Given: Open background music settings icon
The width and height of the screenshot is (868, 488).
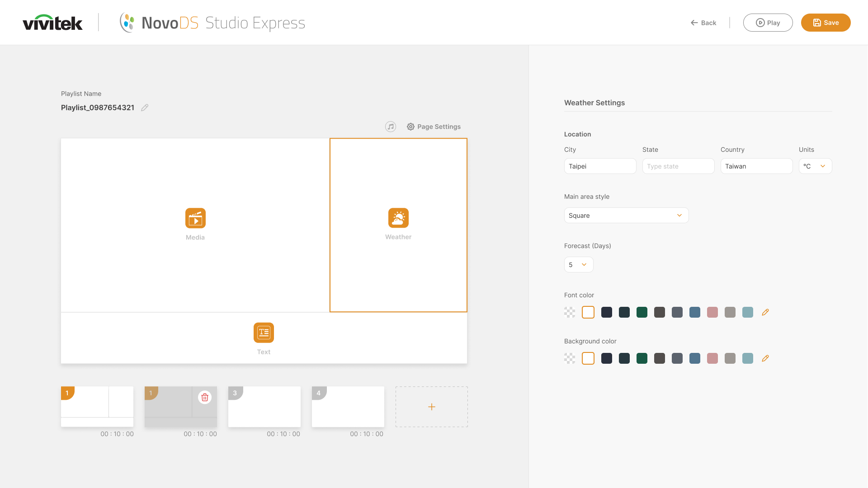Looking at the screenshot, I should pyautogui.click(x=391, y=127).
